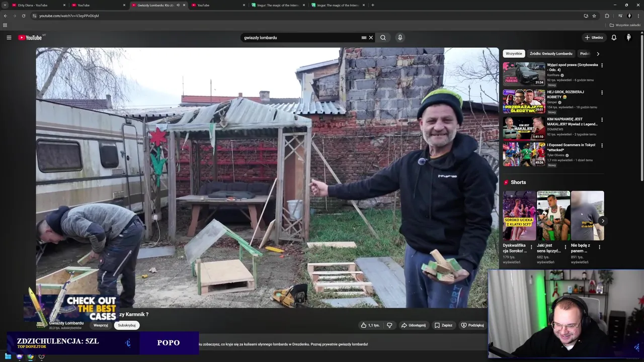
Task: Open the KIM JEST MAKALER video thumbnail
Action: [x=524, y=128]
